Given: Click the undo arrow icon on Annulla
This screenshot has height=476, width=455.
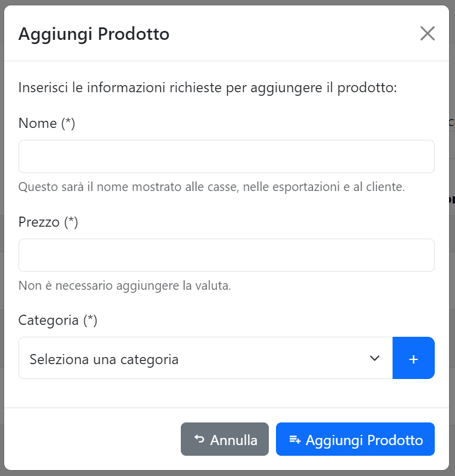Looking at the screenshot, I should point(199,439).
